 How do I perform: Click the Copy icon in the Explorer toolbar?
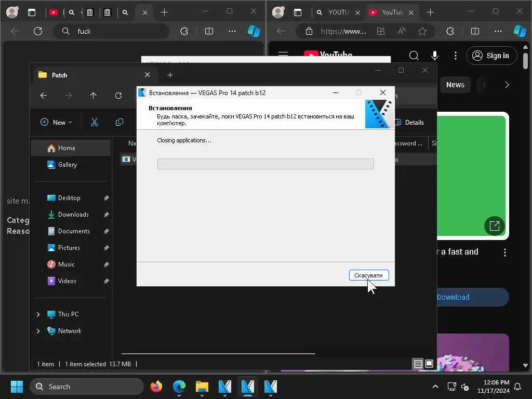(x=119, y=122)
